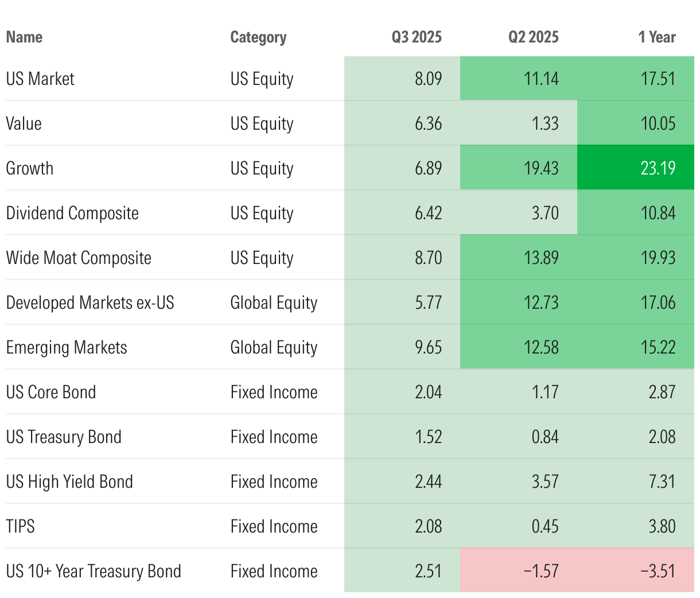Click the Category column header

pos(258,37)
